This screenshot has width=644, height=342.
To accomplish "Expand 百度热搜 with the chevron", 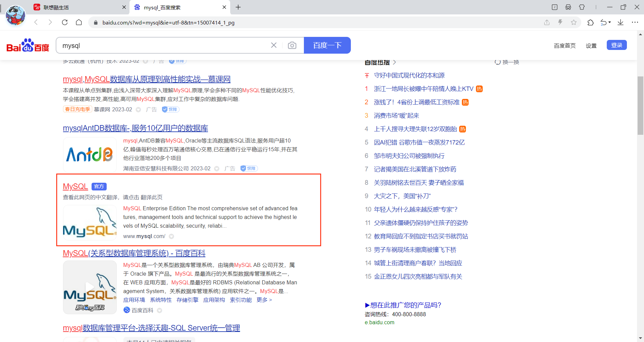I will click(394, 62).
